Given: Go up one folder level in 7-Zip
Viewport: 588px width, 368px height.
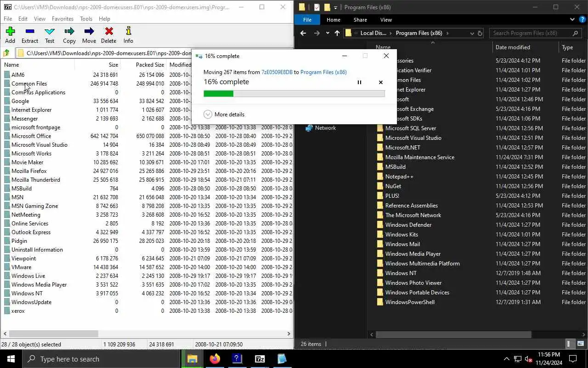Looking at the screenshot, I should [6, 53].
